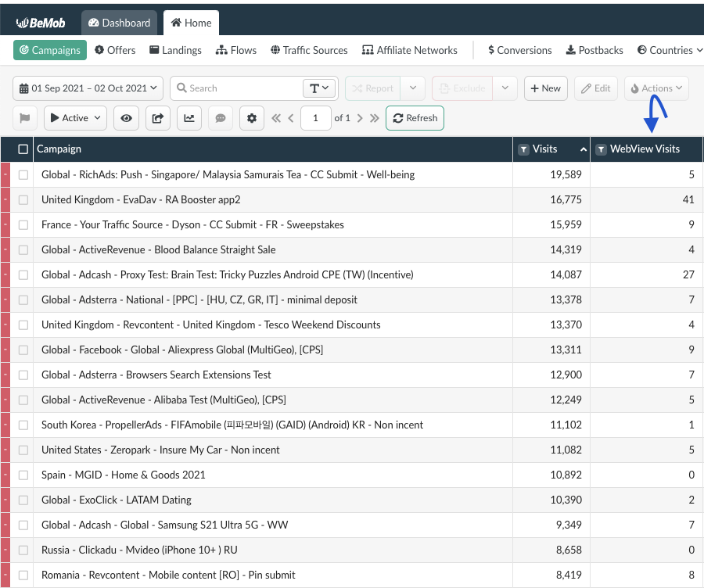This screenshot has height=588, width=704.
Task: Click the red marker on EvaDav RA Booster row
Action: point(5,199)
